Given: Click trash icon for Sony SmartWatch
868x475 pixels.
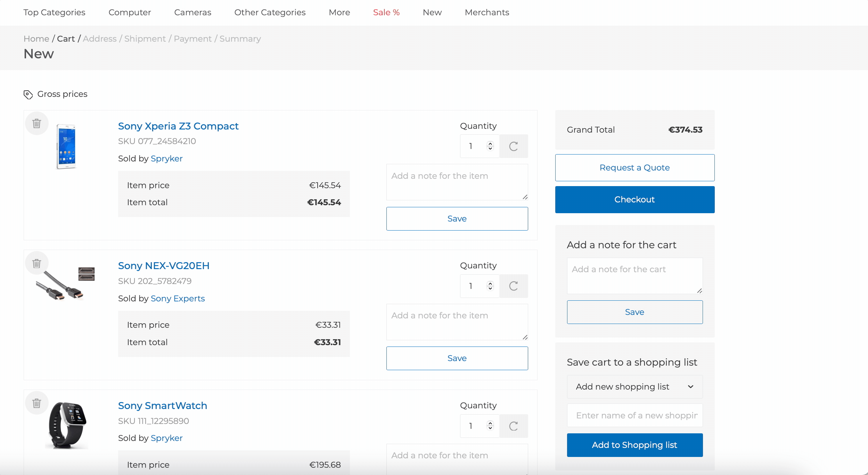Looking at the screenshot, I should coord(36,403).
